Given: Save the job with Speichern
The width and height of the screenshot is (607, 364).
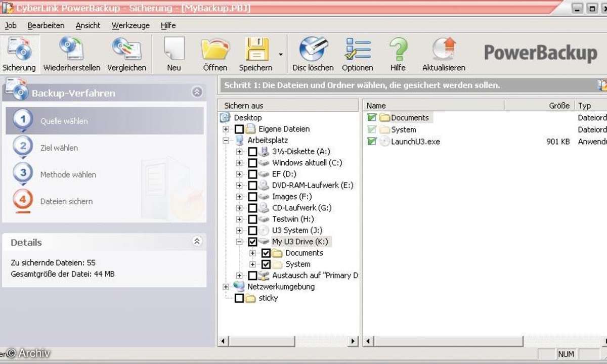Looking at the screenshot, I should point(256,54).
